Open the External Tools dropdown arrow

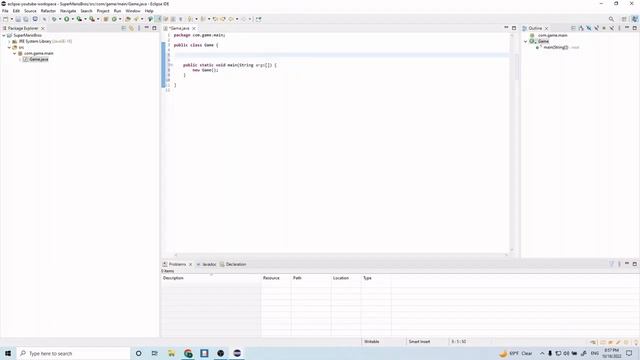pos(98,19)
